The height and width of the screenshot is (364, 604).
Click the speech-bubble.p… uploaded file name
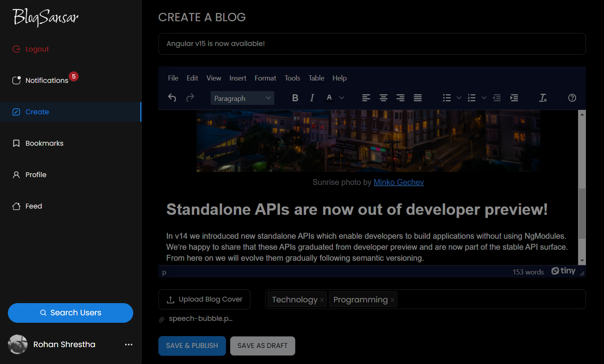(x=201, y=319)
